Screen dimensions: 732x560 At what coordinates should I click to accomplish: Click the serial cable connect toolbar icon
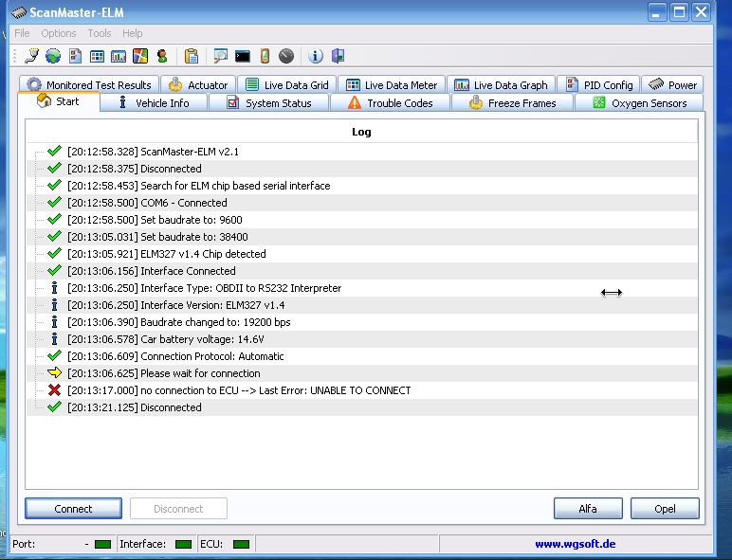31,56
